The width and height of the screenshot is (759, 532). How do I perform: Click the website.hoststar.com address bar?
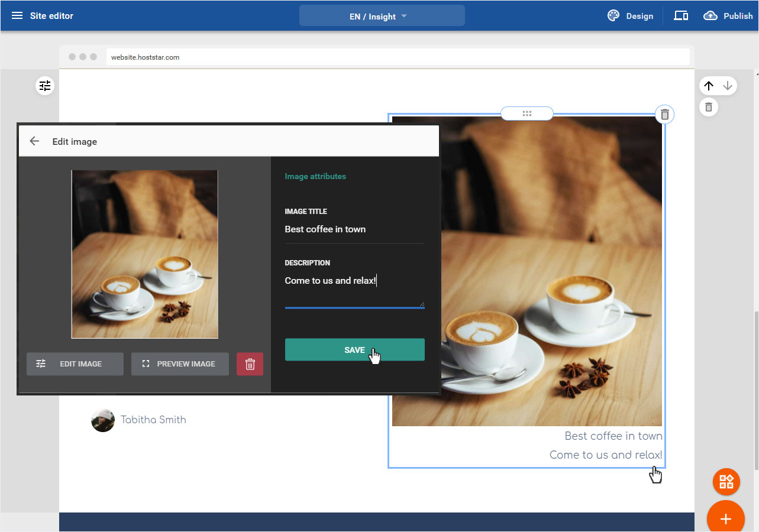(x=398, y=57)
